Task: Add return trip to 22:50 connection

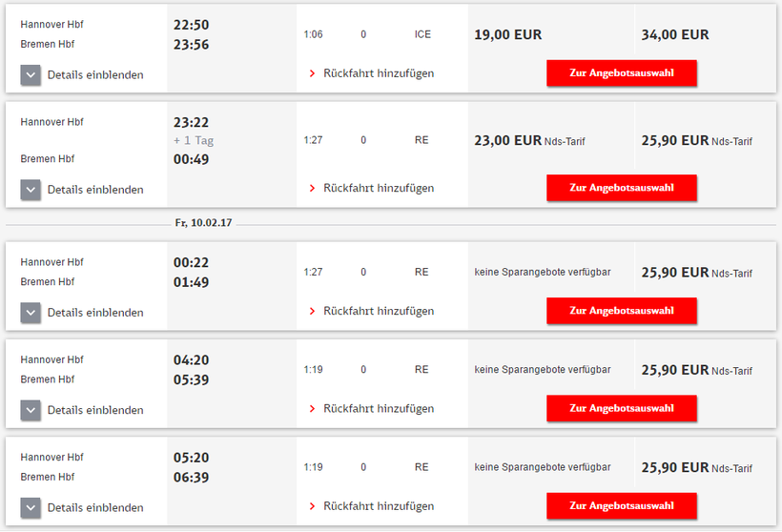Action: point(379,73)
